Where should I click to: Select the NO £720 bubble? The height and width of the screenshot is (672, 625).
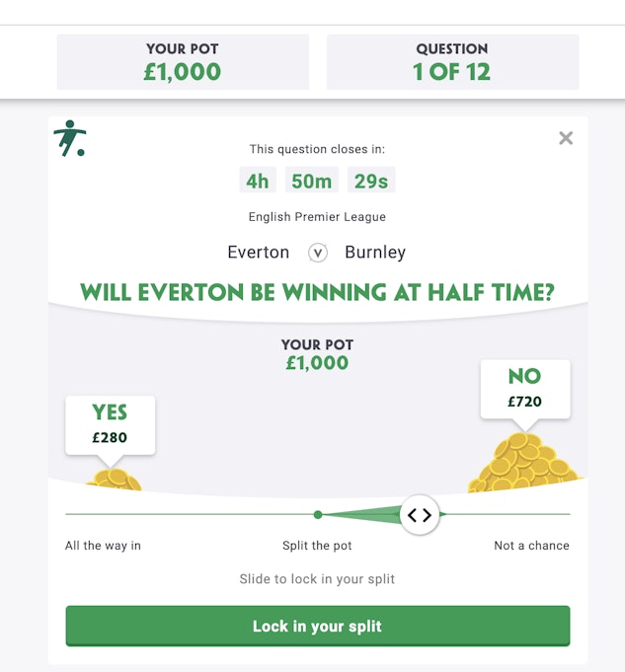point(525,389)
